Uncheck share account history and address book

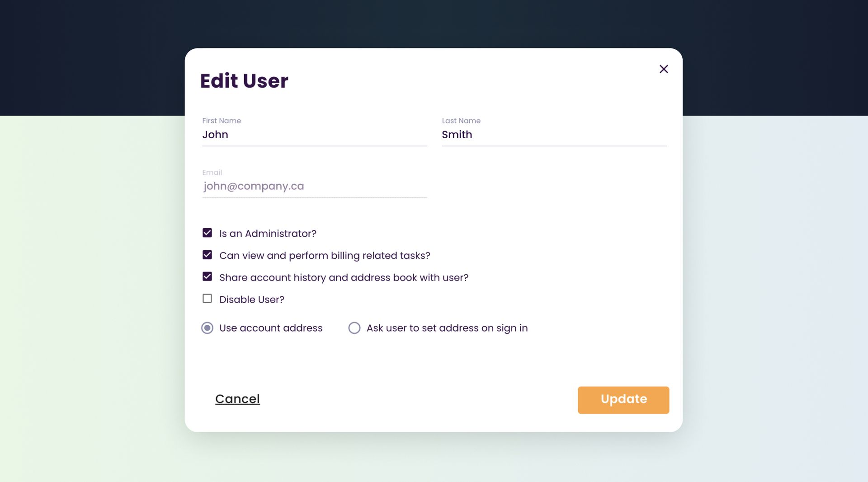pos(208,276)
